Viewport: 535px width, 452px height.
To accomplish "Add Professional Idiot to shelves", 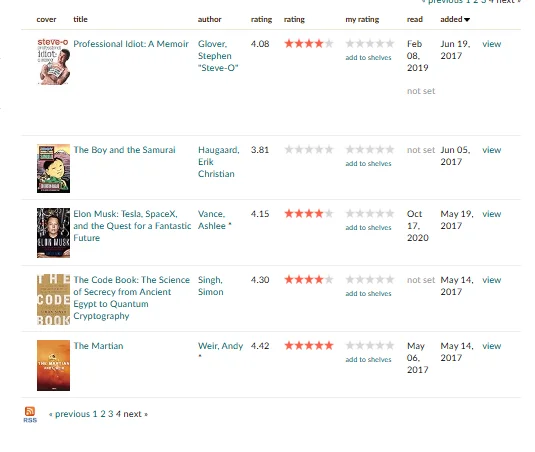I will [x=368, y=58].
